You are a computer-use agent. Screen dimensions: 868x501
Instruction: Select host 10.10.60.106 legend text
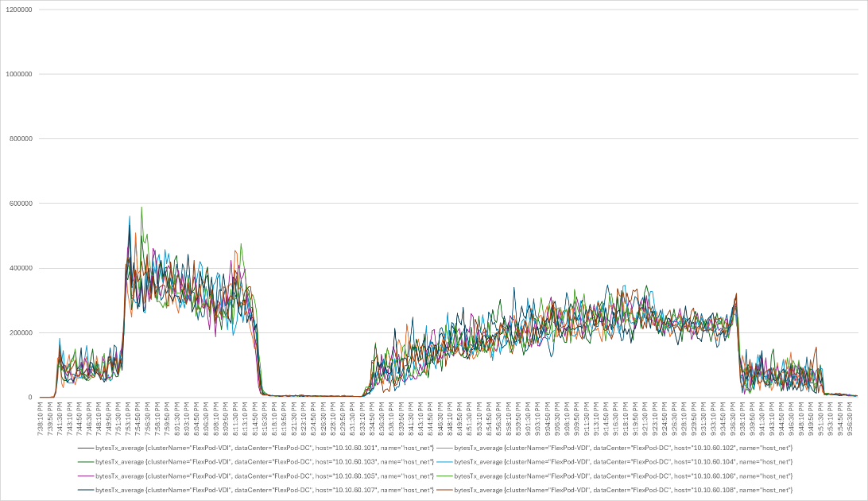(x=623, y=476)
